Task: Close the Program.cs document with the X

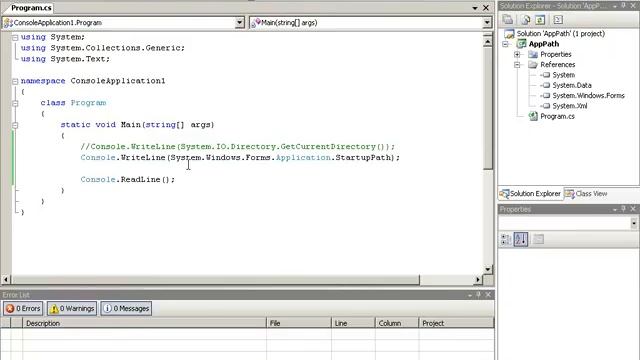Action: (486, 8)
